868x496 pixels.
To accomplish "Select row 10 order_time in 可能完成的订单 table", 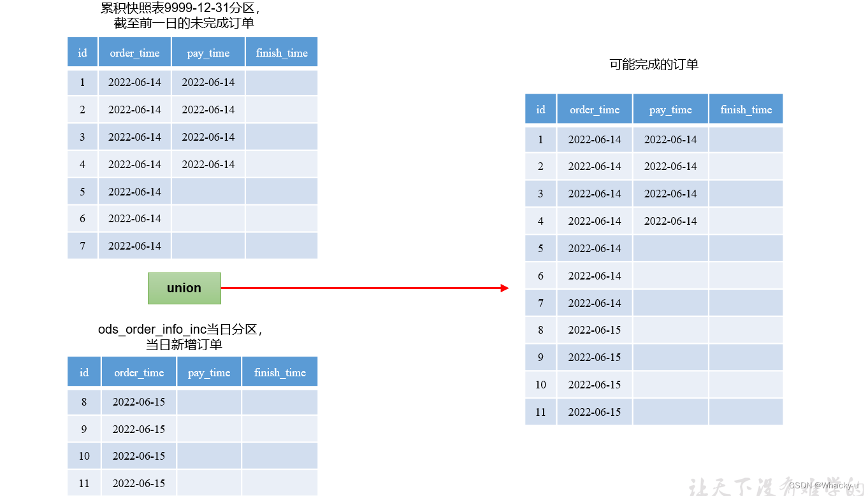I will coord(595,385).
